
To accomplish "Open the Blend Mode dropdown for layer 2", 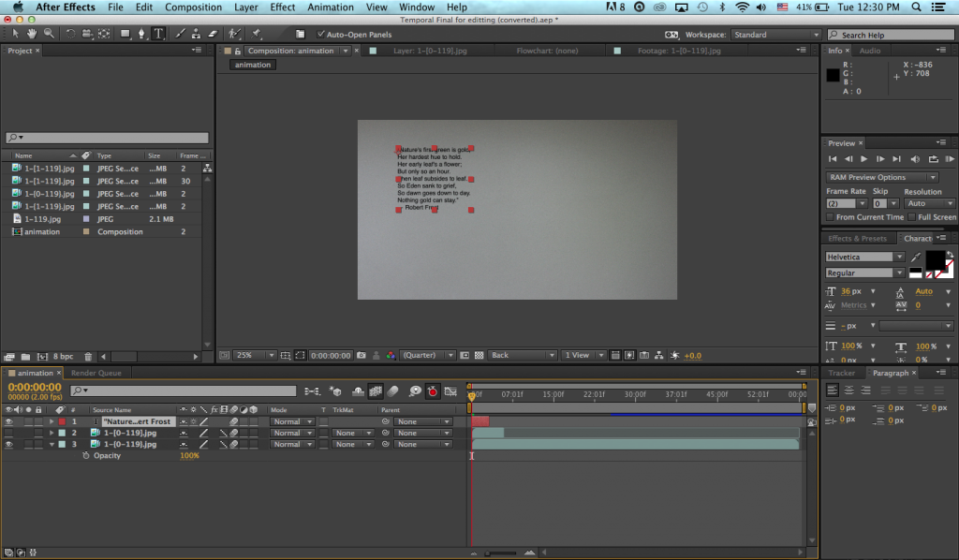I will click(x=292, y=433).
